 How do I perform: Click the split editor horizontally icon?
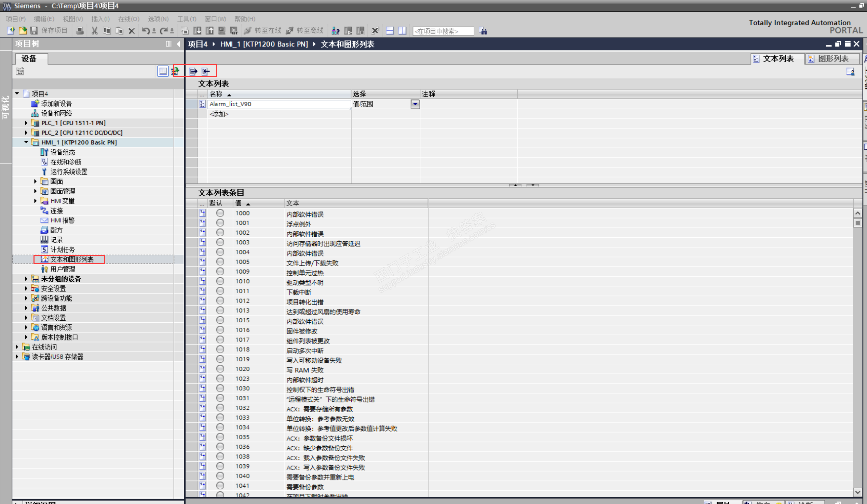(390, 31)
